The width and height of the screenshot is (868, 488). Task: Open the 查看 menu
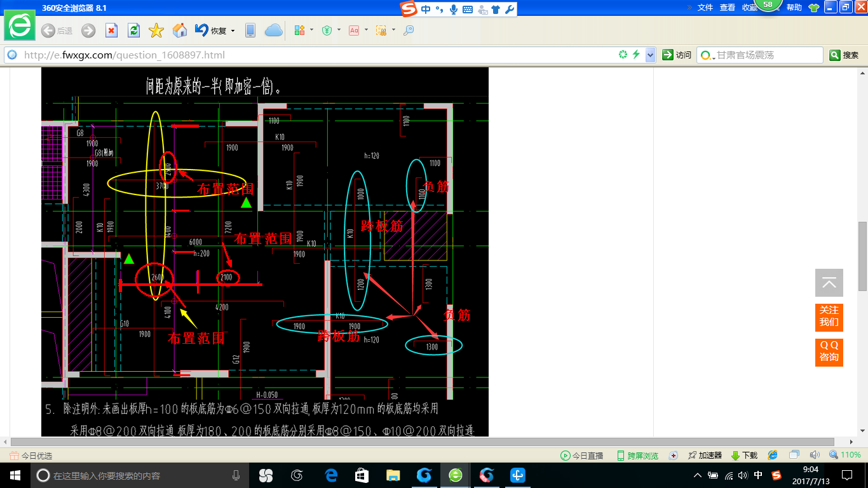click(x=728, y=7)
